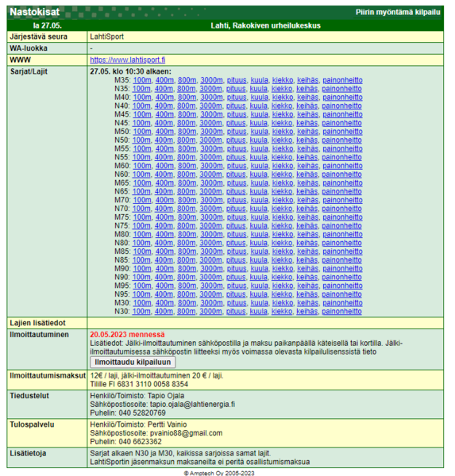Open N70 kiekko event link
Screen dimensions: 455x476
click(282, 209)
